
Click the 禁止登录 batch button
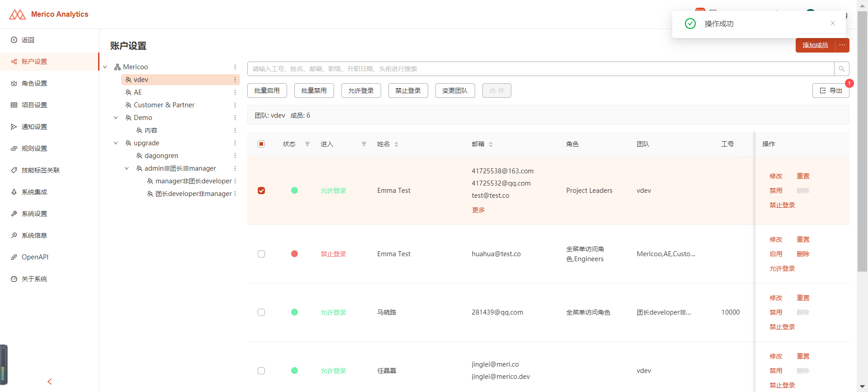click(x=408, y=91)
